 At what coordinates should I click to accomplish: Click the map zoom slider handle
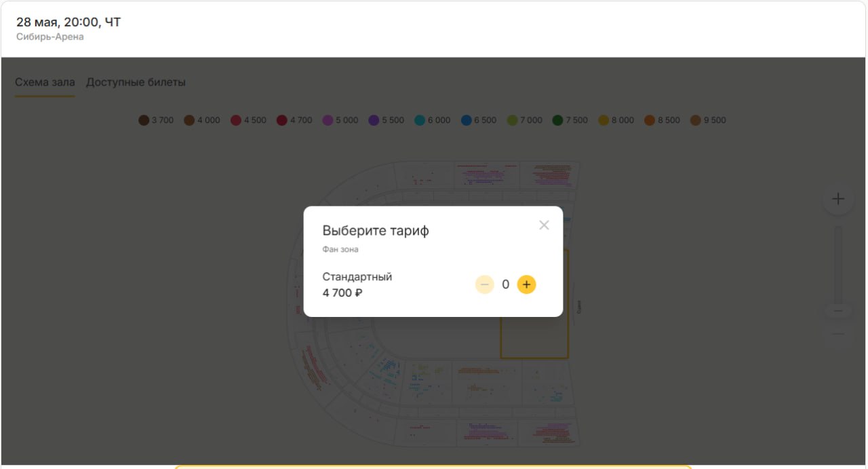coord(838,311)
